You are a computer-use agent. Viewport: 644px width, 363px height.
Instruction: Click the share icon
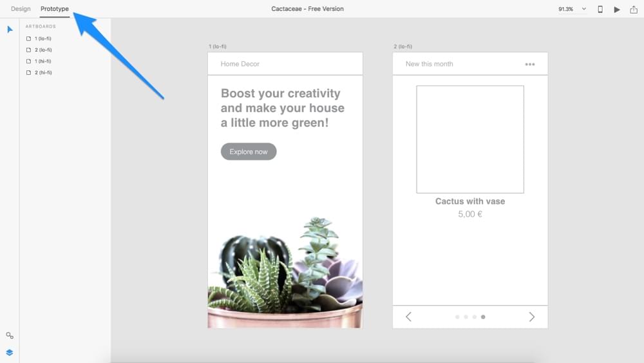pos(634,9)
